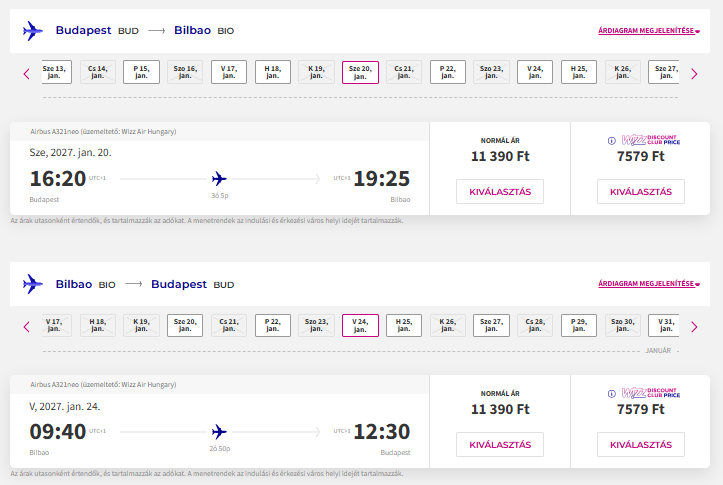Select outbound date H 18, jan.
Screen dimensions: 723x485
click(273, 72)
